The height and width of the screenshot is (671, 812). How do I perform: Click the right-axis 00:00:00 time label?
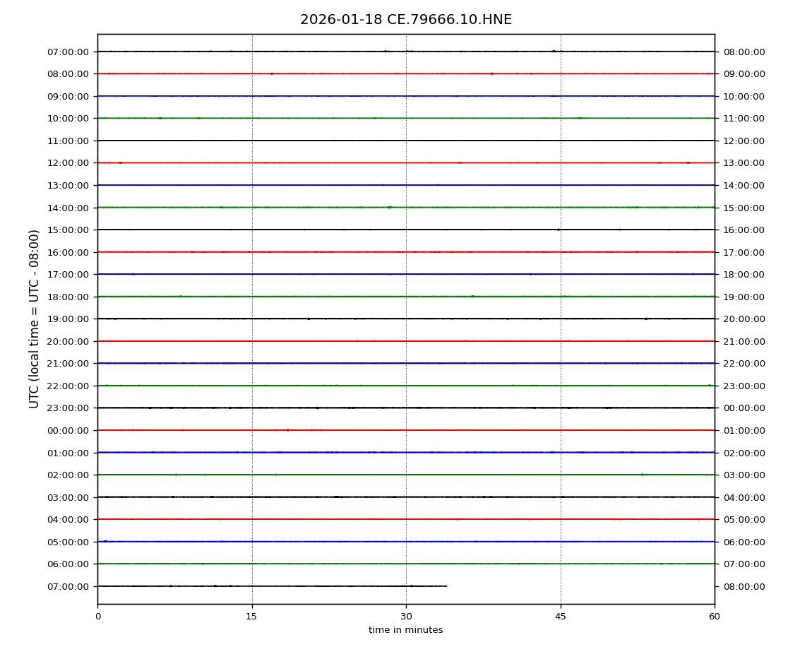point(744,408)
